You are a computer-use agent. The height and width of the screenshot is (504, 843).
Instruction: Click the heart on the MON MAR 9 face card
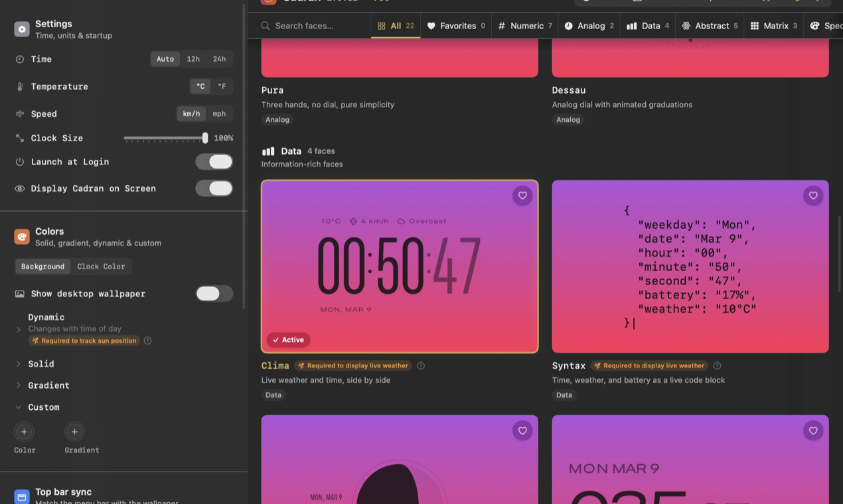tap(813, 431)
